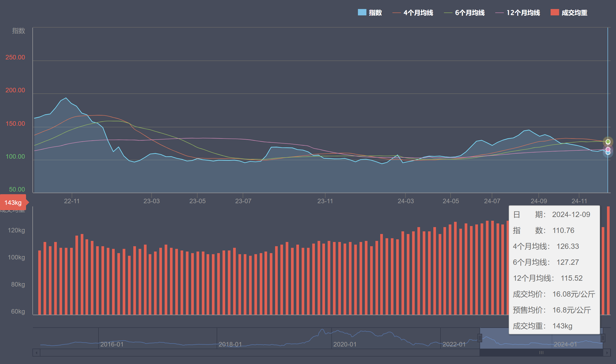Screen dimensions: 616x364
Task: Click the pink 12-month marker dot at right edge
Action: coord(608,149)
